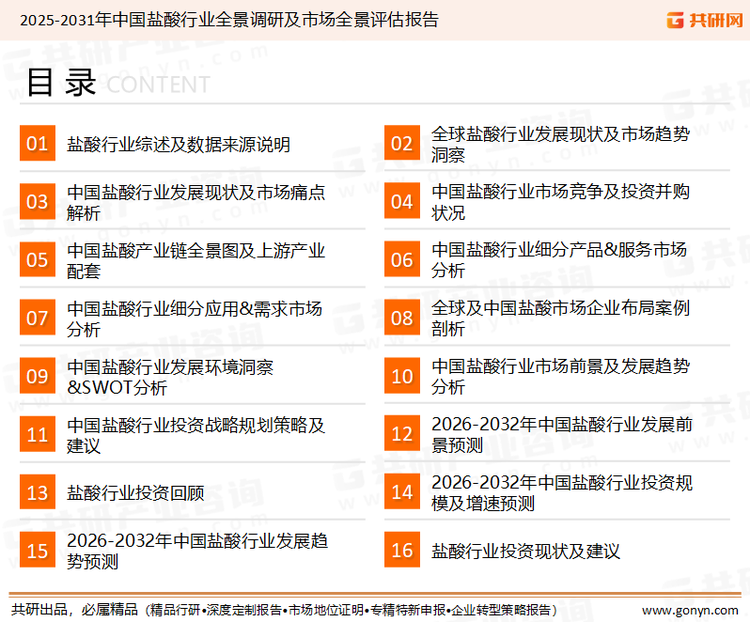This screenshot has height=622, width=750.
Task: Click the gray CONTENT heading word
Action: tap(158, 85)
